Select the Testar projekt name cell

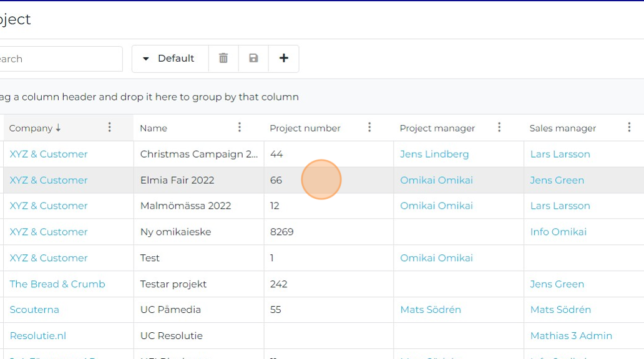coord(173,284)
